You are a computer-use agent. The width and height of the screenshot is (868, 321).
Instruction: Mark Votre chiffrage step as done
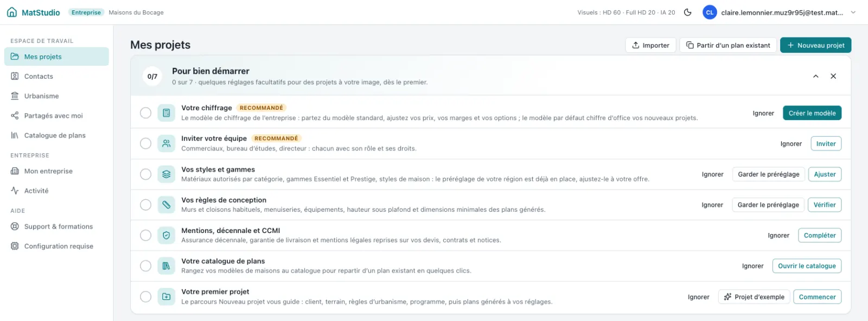tap(145, 113)
